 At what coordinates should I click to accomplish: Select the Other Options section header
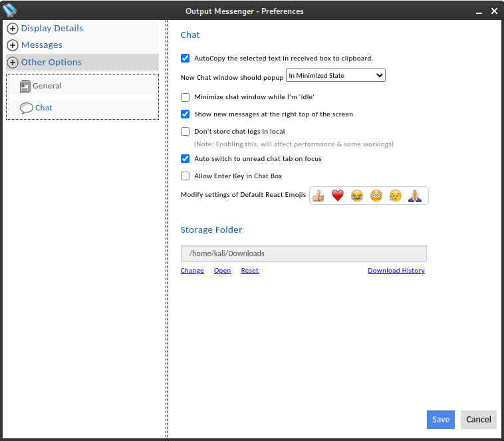click(82, 62)
